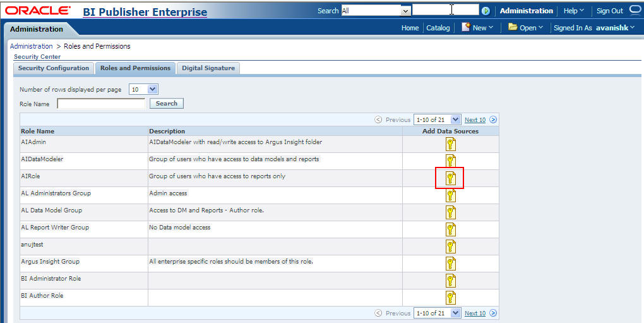Open top 1-10 of 21 page range dropdown
This screenshot has height=323, width=644.
pyautogui.click(x=438, y=119)
